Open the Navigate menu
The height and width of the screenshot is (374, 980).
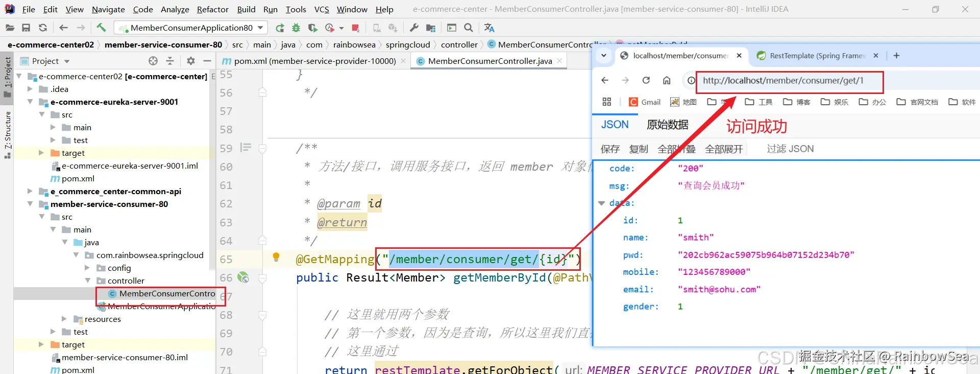(x=108, y=9)
